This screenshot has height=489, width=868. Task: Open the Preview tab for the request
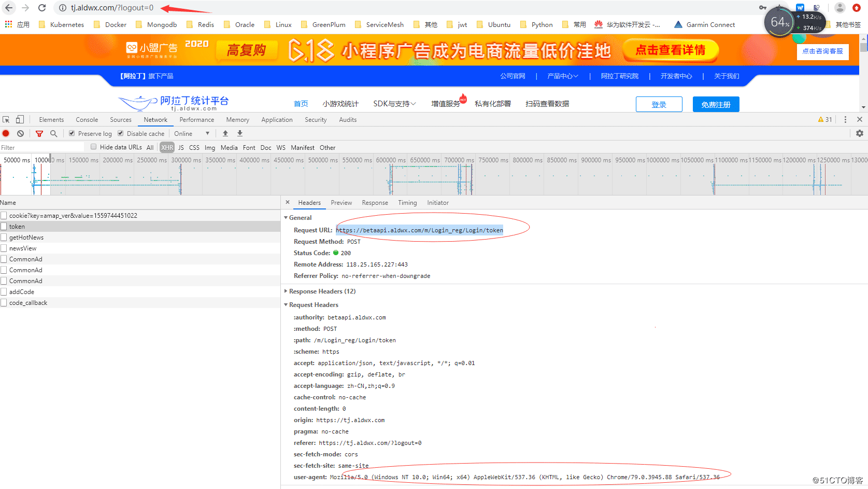[341, 203]
